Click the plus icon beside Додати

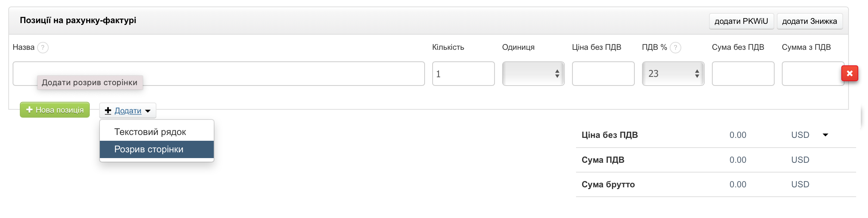pyautogui.click(x=108, y=111)
